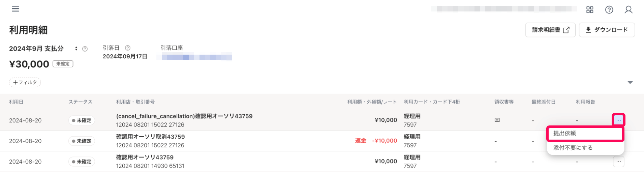This screenshot has width=644, height=173.
Task: Click the receipt memo icon in first row
Action: (x=497, y=120)
